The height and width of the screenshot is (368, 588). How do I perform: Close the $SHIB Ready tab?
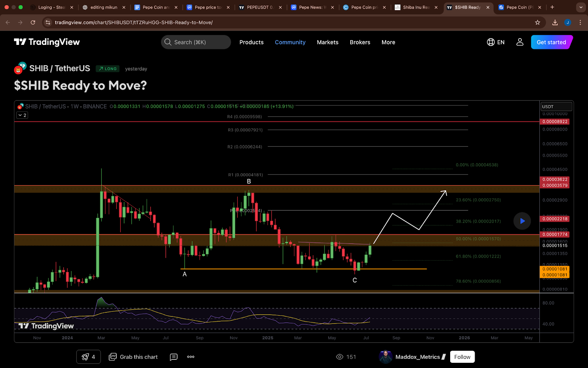tap(488, 7)
